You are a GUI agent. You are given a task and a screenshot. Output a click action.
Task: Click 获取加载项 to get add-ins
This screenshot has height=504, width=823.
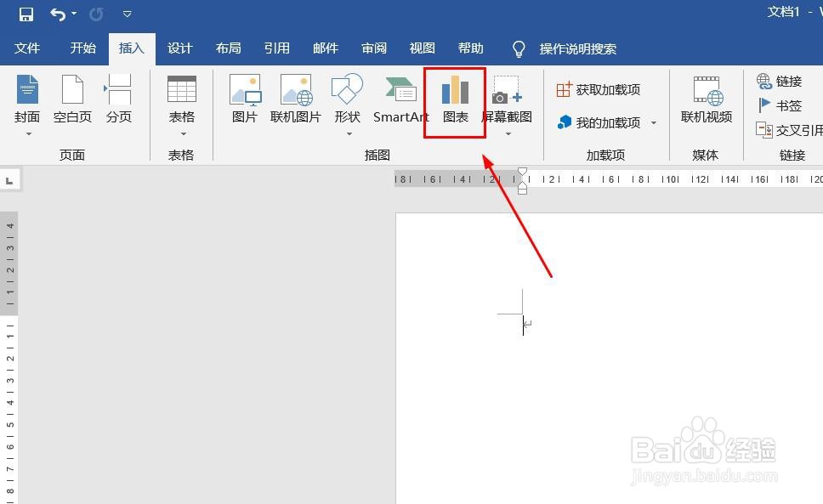point(607,88)
